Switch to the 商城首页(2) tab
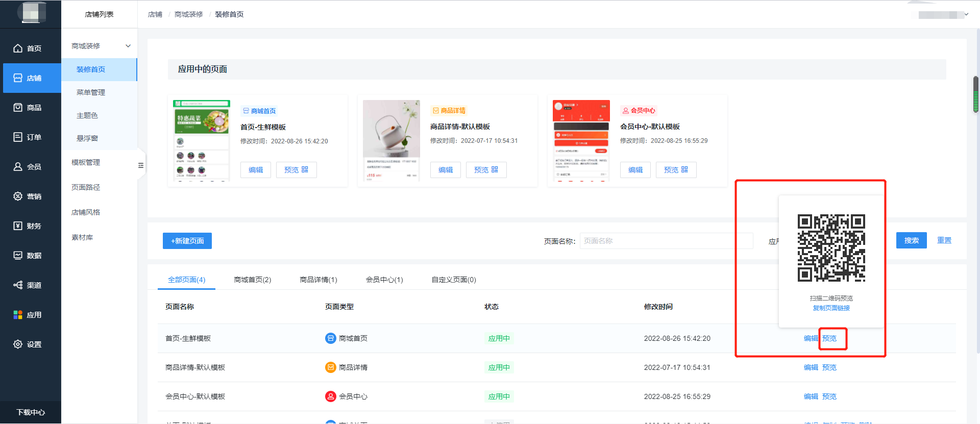980x424 pixels. click(x=253, y=280)
